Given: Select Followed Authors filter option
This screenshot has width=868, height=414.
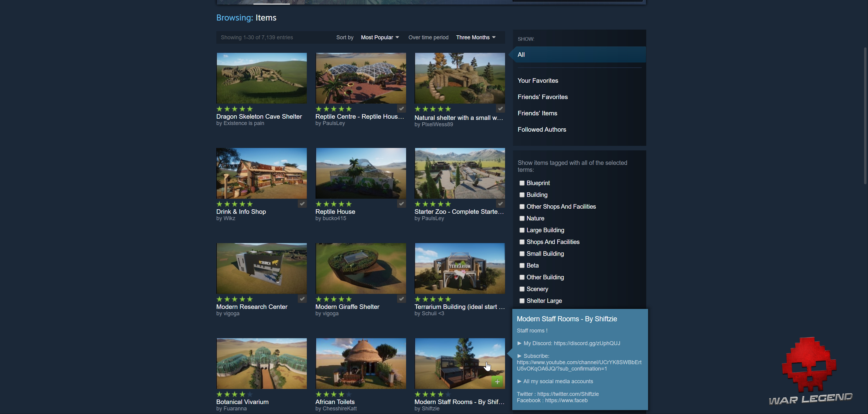Looking at the screenshot, I should point(542,130).
